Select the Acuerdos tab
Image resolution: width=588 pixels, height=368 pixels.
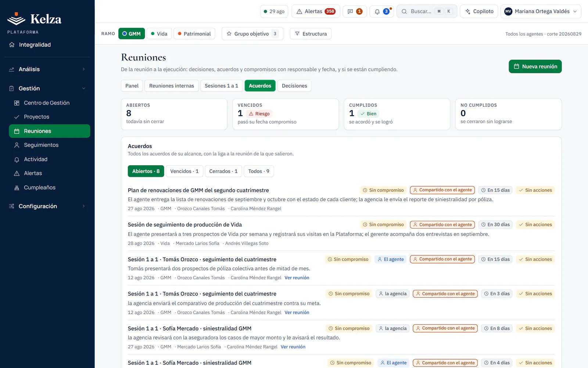click(x=260, y=86)
